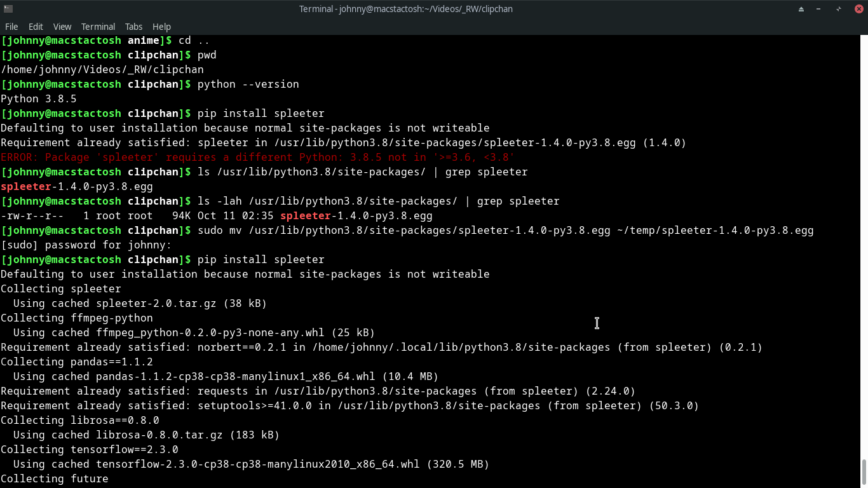Open the File menu

point(11,27)
